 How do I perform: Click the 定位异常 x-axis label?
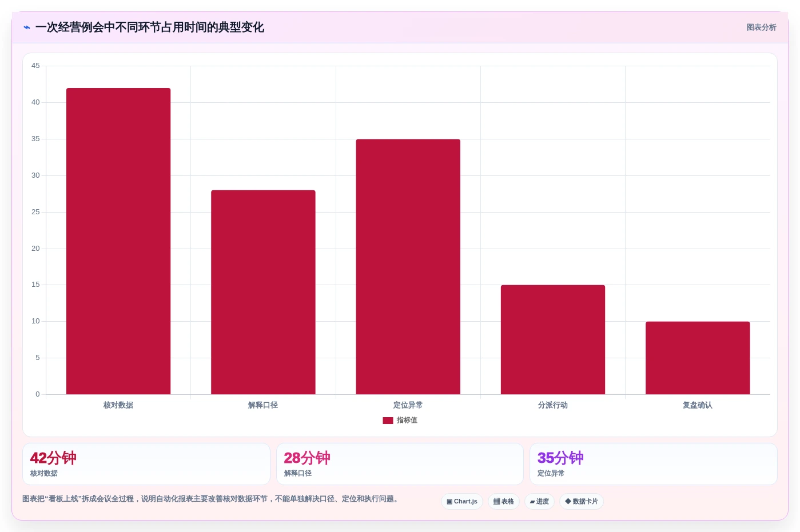[x=408, y=405]
